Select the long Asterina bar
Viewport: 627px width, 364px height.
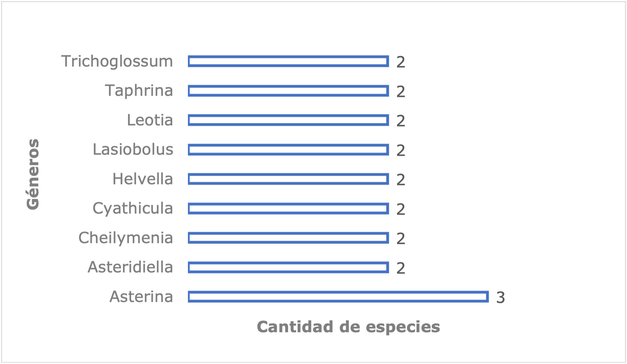338,297
